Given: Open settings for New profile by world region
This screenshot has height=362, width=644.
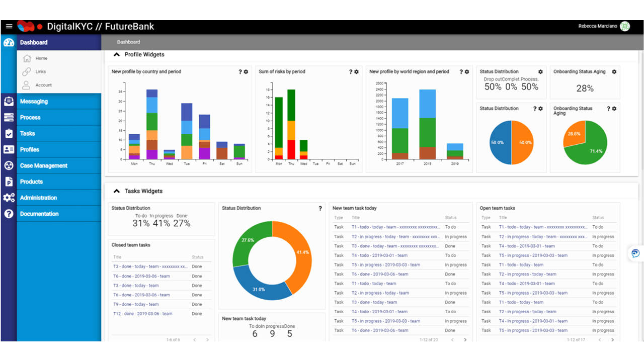Looking at the screenshot, I should 467,72.
